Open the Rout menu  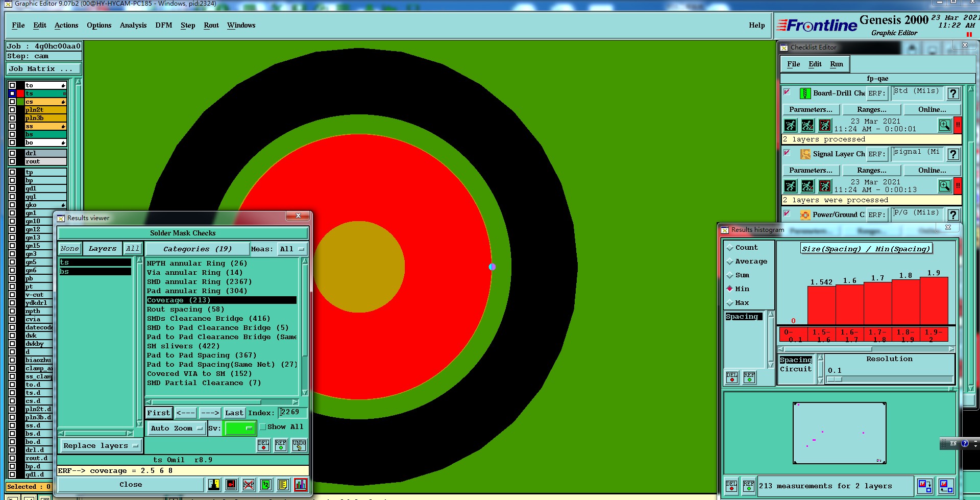point(211,26)
